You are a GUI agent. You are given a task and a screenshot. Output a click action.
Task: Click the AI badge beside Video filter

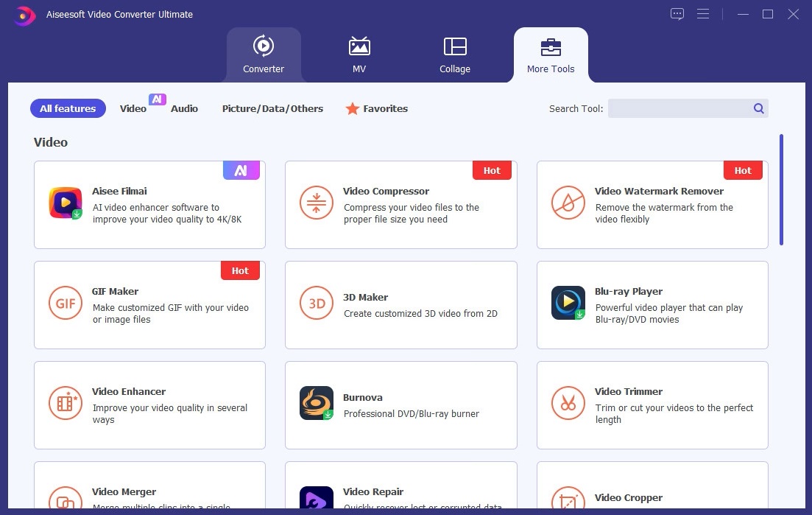(x=158, y=99)
